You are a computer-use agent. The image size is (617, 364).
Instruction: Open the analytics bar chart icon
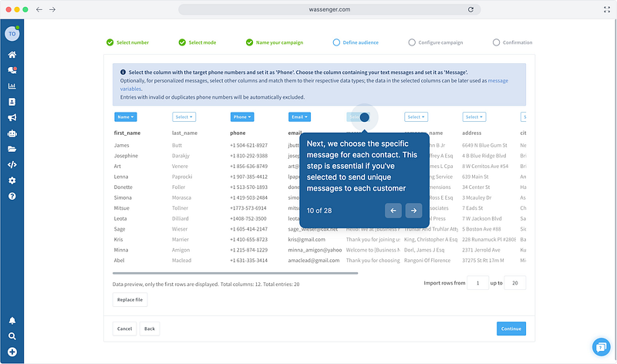point(12,86)
